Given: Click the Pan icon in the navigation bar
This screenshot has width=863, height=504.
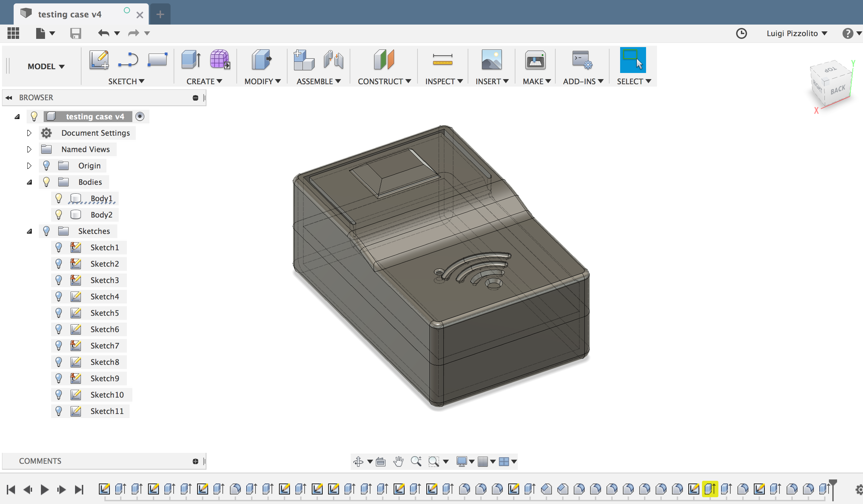Looking at the screenshot, I should coord(398,461).
